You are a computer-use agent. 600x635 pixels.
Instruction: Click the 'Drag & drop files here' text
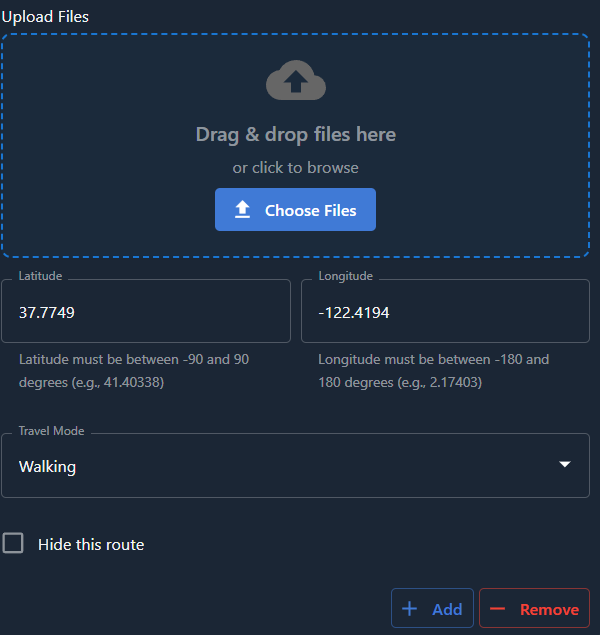(x=295, y=134)
